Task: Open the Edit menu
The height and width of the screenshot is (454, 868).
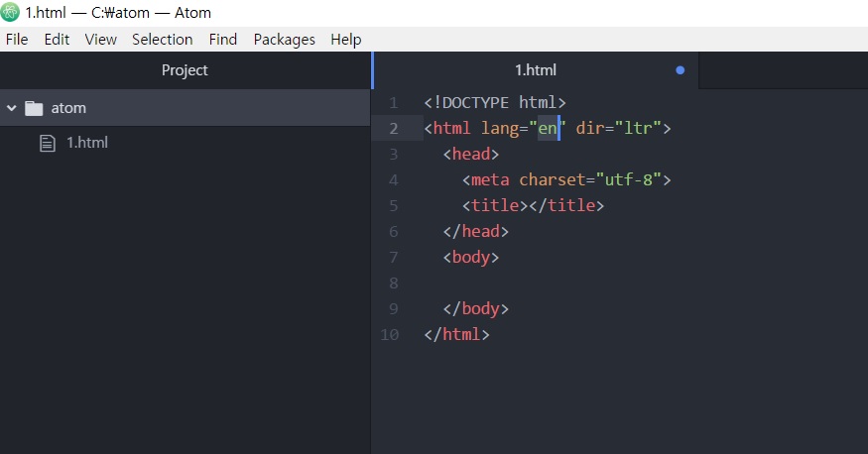Action: coord(57,40)
